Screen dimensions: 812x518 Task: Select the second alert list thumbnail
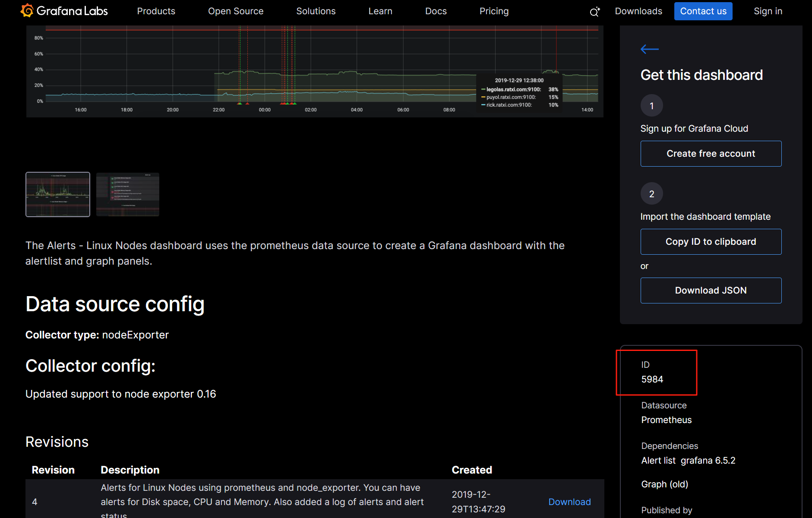coord(128,194)
